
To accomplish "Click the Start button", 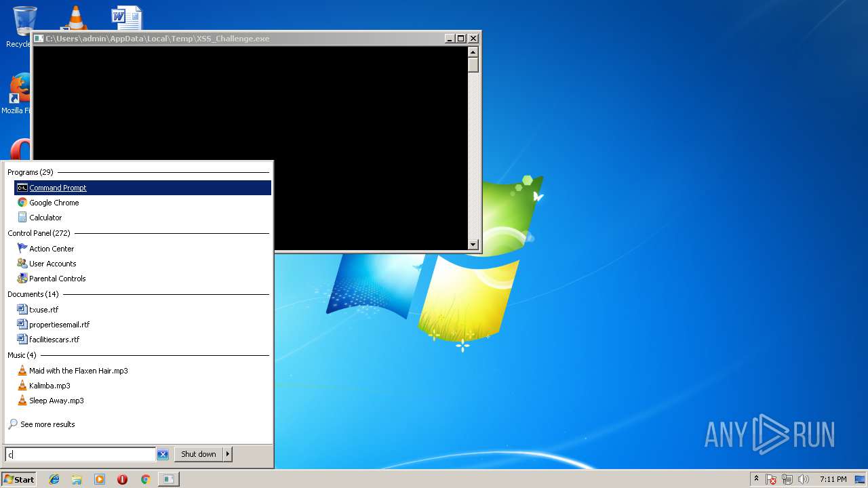I will [18, 479].
